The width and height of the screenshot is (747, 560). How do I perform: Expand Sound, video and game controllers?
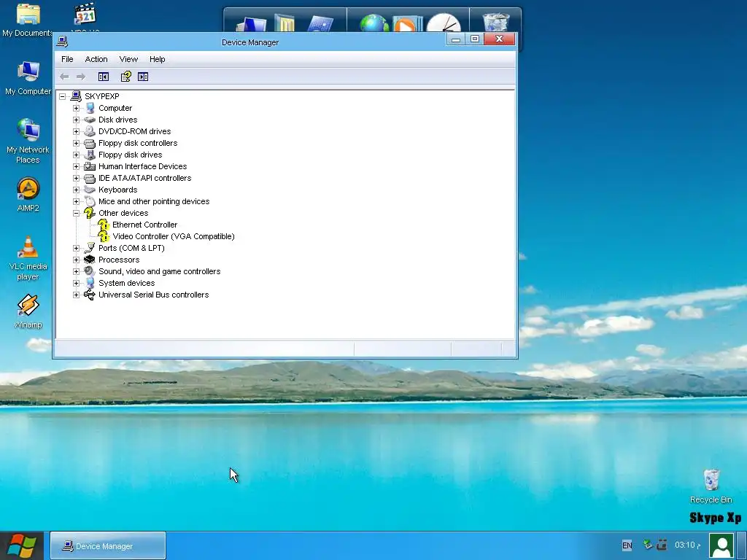pos(76,271)
